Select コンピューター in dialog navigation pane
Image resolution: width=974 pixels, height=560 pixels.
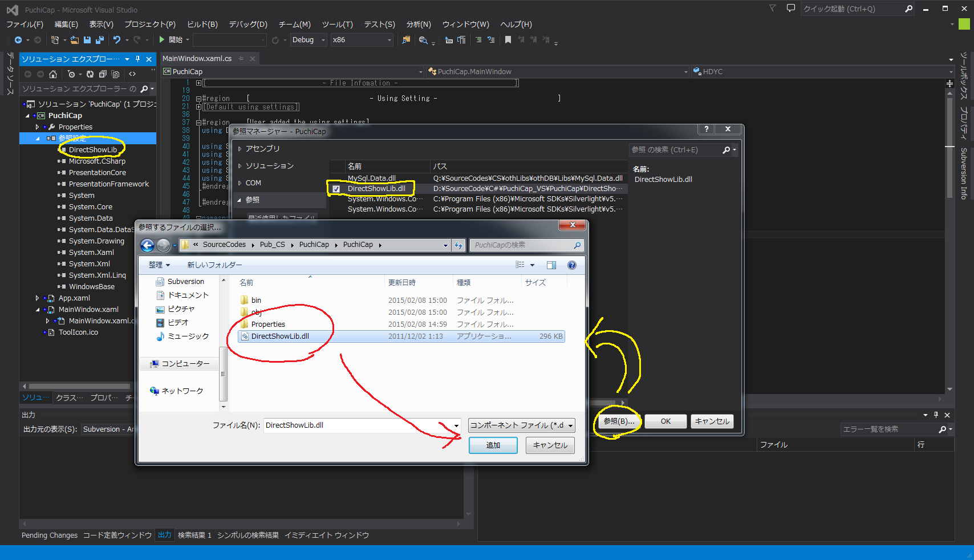185,364
